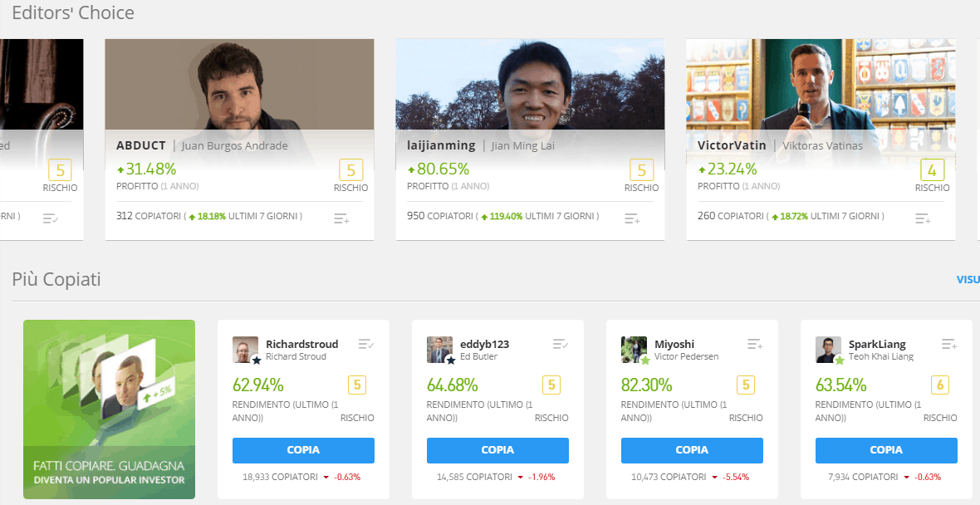Open Richardstroud avatar picture
This screenshot has height=505, width=980.
click(x=245, y=350)
